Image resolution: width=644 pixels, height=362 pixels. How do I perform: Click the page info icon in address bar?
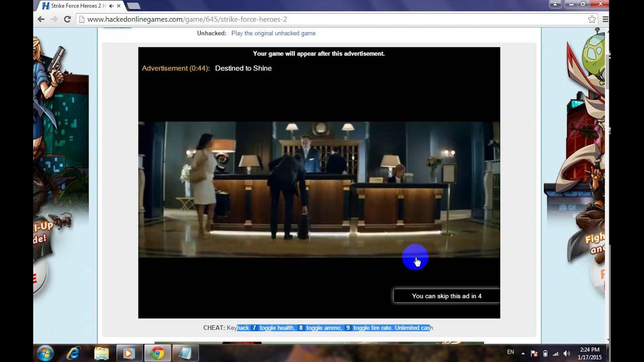[81, 19]
